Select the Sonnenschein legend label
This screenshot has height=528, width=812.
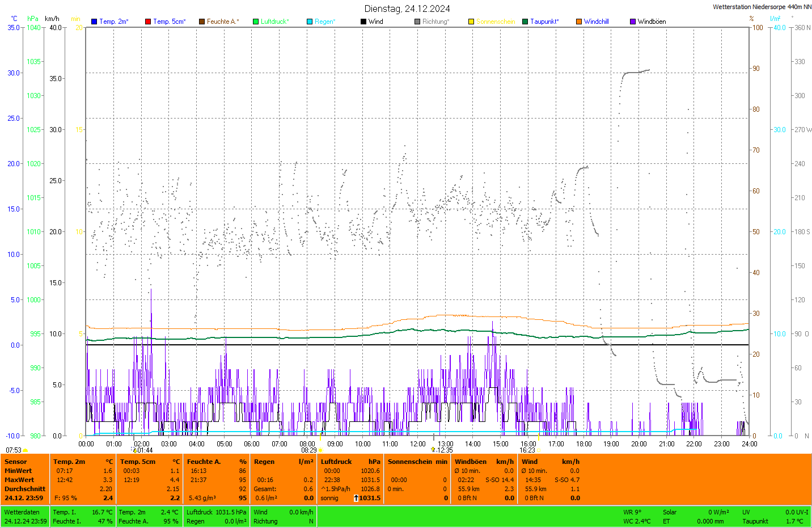(x=496, y=22)
